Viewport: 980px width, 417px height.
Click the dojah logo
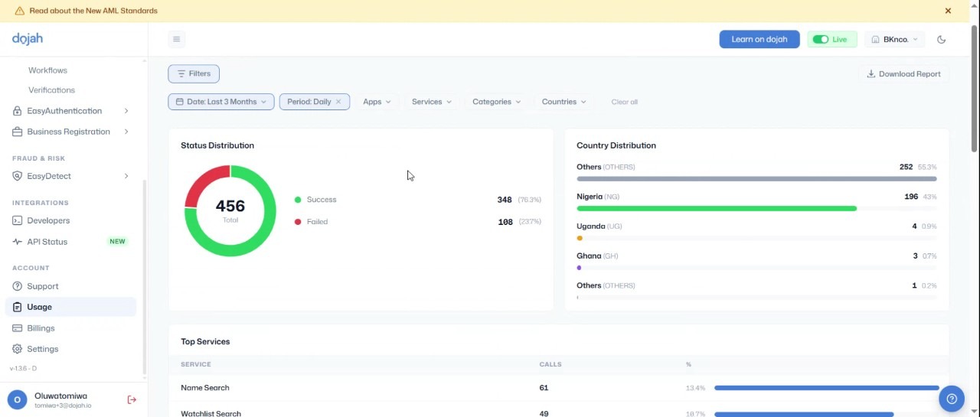28,38
